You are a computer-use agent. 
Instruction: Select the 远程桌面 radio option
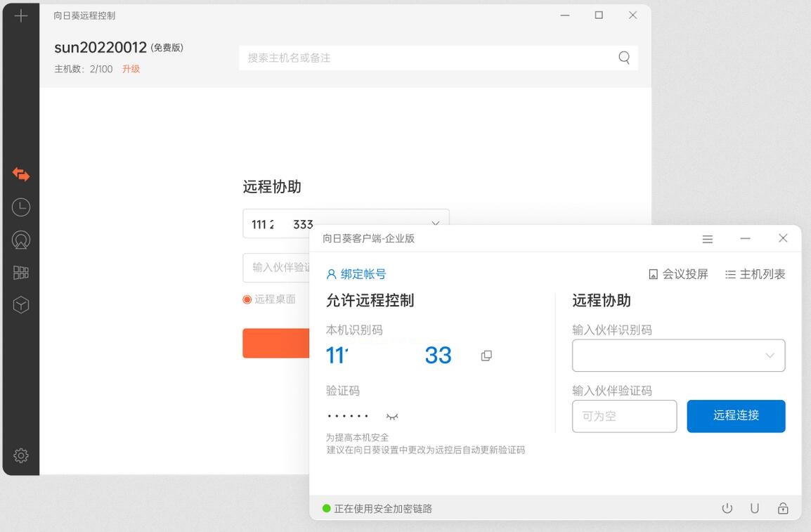pos(247,299)
